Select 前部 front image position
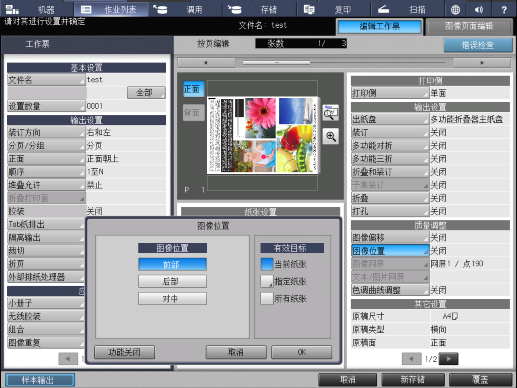This screenshot has height=388, width=517. (172, 264)
